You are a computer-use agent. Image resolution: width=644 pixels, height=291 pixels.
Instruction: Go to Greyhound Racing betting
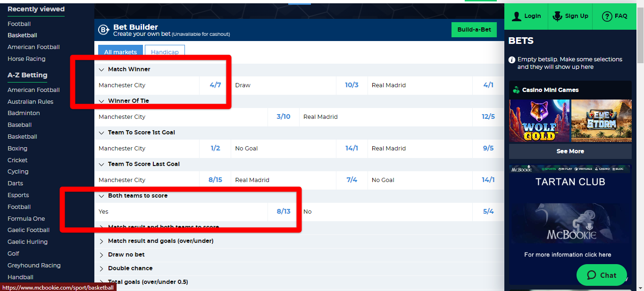point(34,266)
